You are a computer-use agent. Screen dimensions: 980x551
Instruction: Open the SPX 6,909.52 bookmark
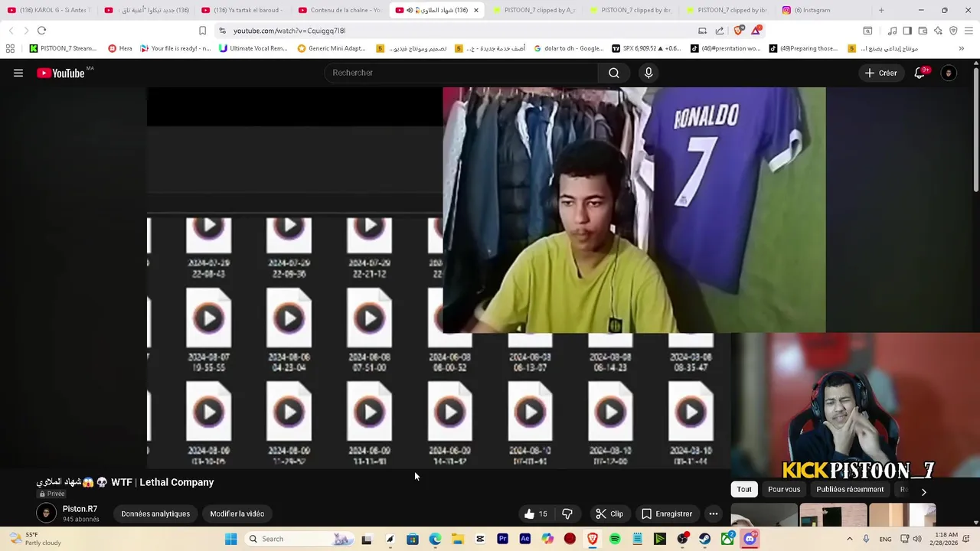[x=646, y=48]
